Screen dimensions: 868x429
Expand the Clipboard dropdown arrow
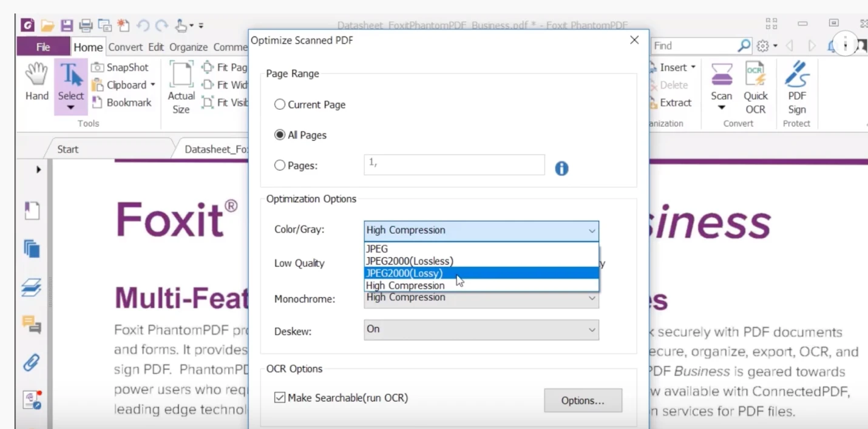153,85
